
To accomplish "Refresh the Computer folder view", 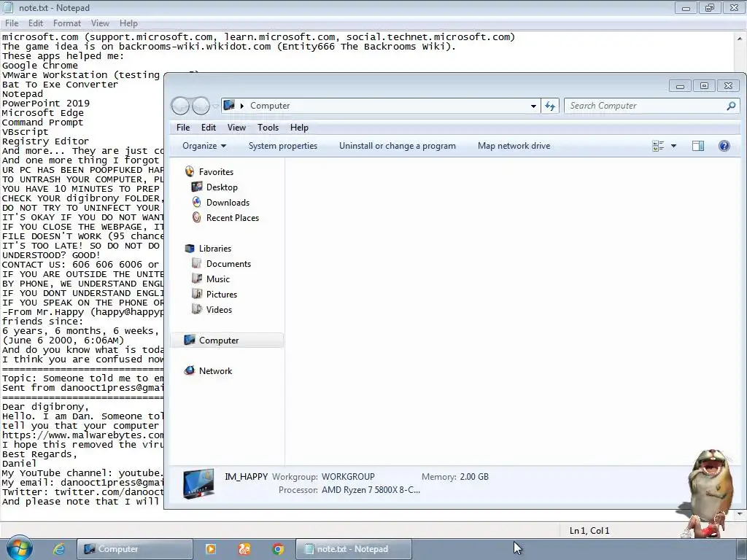I will [550, 106].
